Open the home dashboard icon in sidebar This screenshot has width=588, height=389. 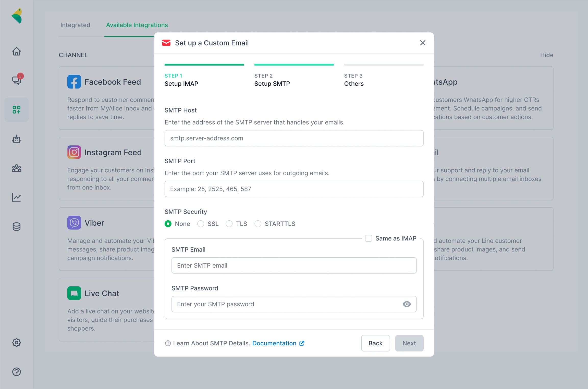click(17, 51)
